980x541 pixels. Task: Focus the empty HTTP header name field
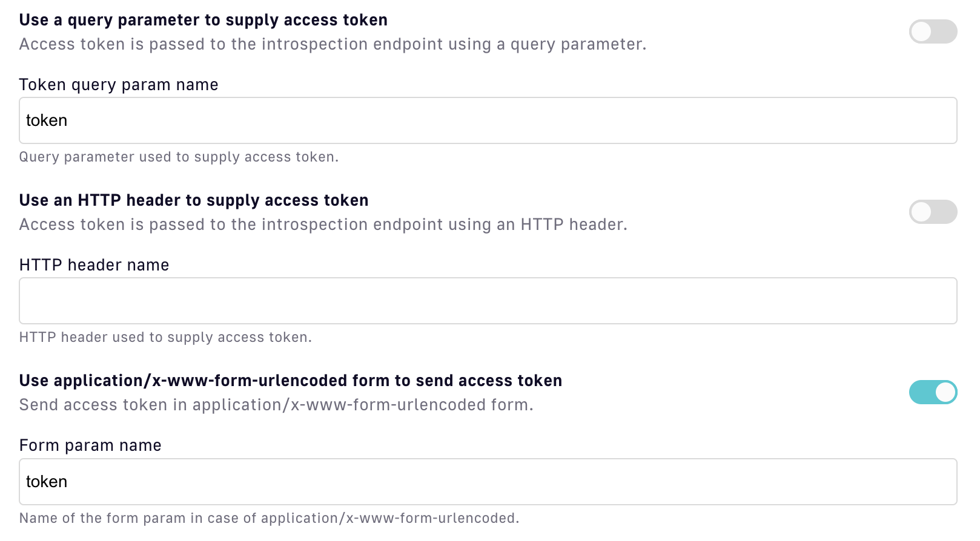pyautogui.click(x=488, y=301)
